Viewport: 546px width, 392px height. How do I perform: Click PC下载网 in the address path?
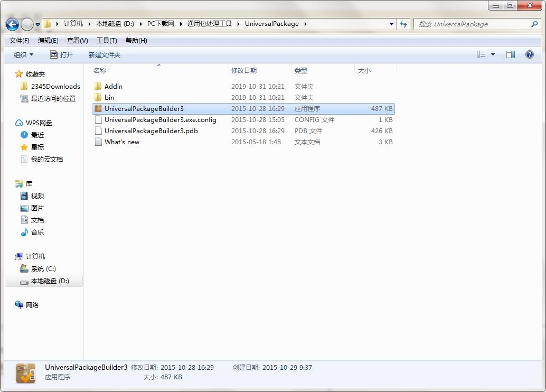click(x=161, y=24)
